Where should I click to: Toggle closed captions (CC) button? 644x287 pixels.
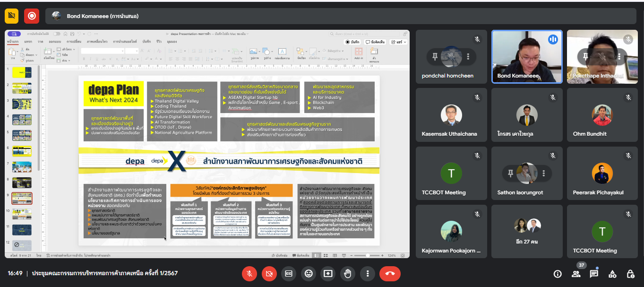click(289, 273)
